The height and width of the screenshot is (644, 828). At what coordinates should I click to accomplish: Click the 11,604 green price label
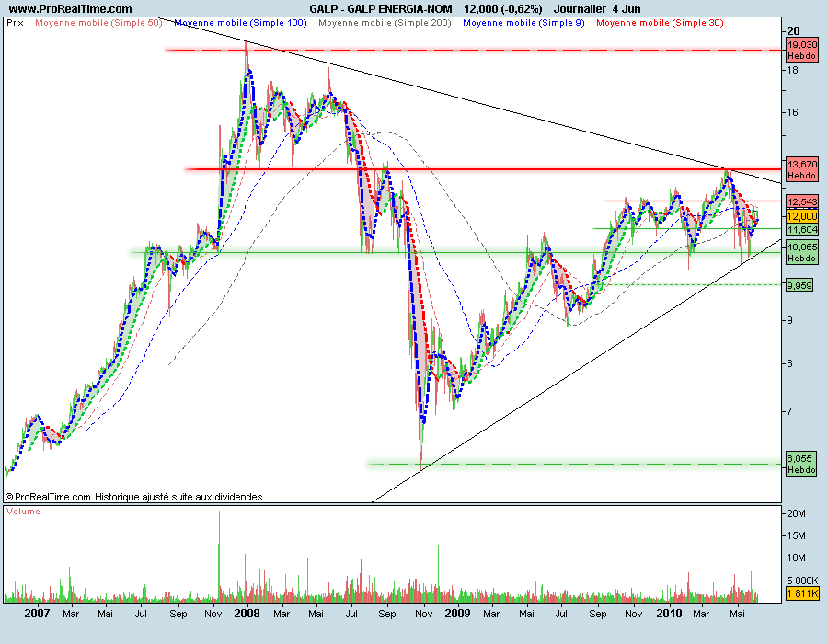[802, 229]
